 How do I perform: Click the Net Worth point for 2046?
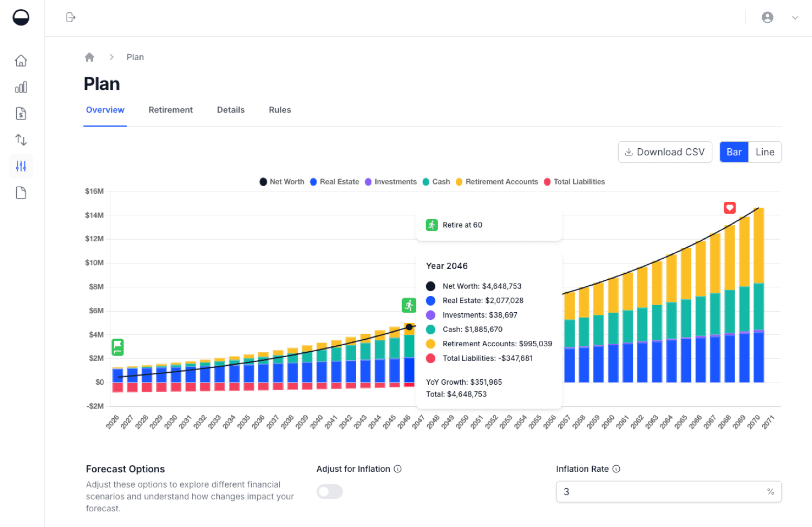pyautogui.click(x=409, y=327)
